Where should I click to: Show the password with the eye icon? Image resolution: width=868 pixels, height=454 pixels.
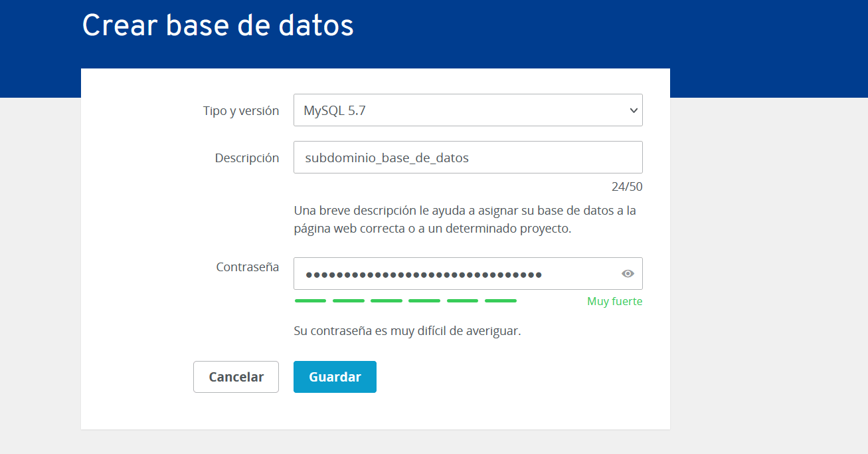click(x=628, y=273)
